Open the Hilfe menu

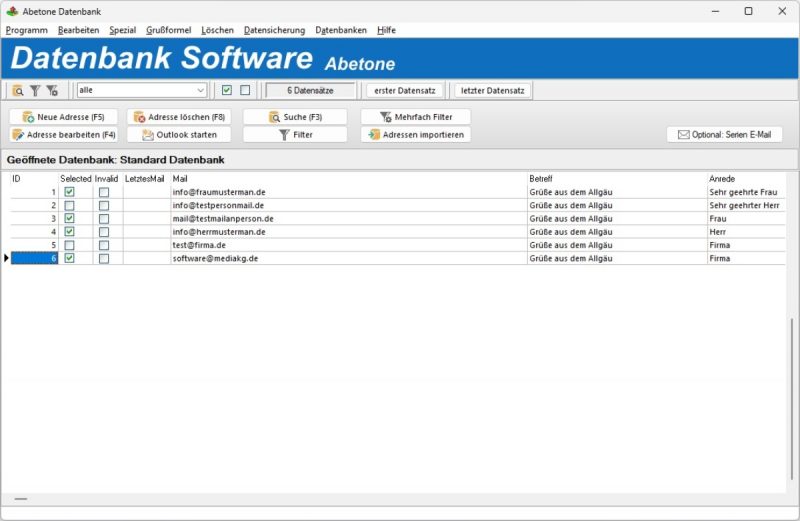(386, 30)
